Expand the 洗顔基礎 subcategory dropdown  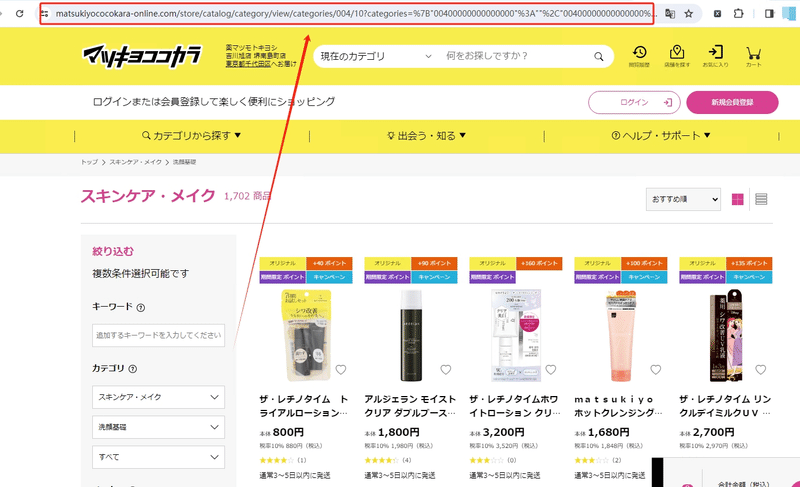[158, 427]
